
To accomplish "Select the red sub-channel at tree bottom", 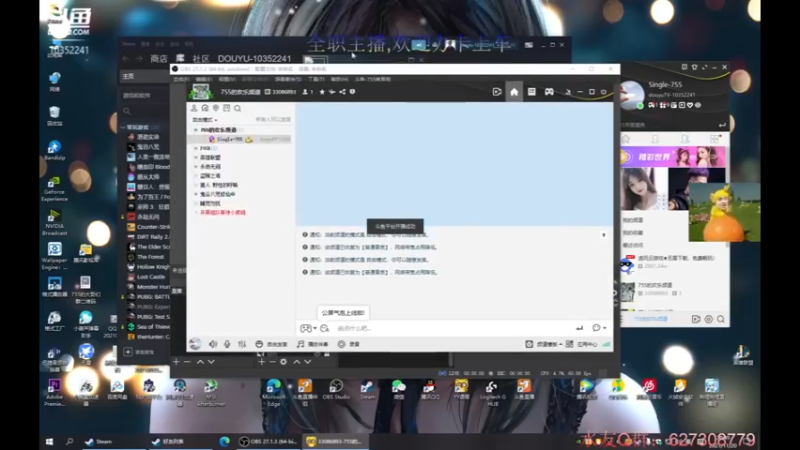I will click(223, 212).
